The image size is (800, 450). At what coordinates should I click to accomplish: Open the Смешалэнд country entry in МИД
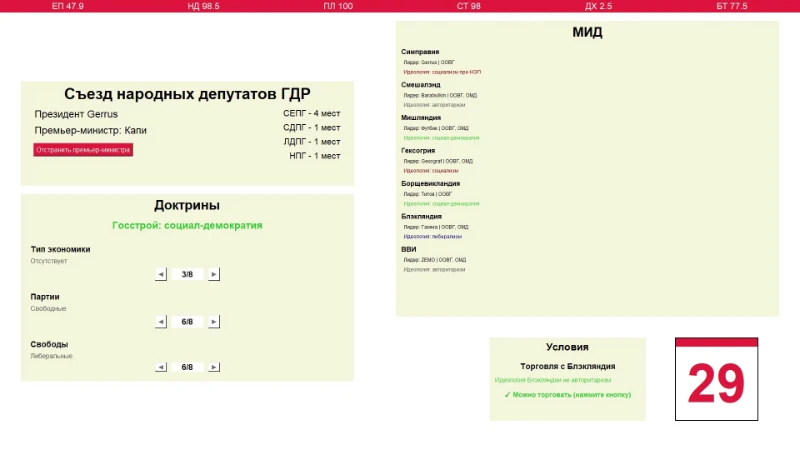pos(420,85)
